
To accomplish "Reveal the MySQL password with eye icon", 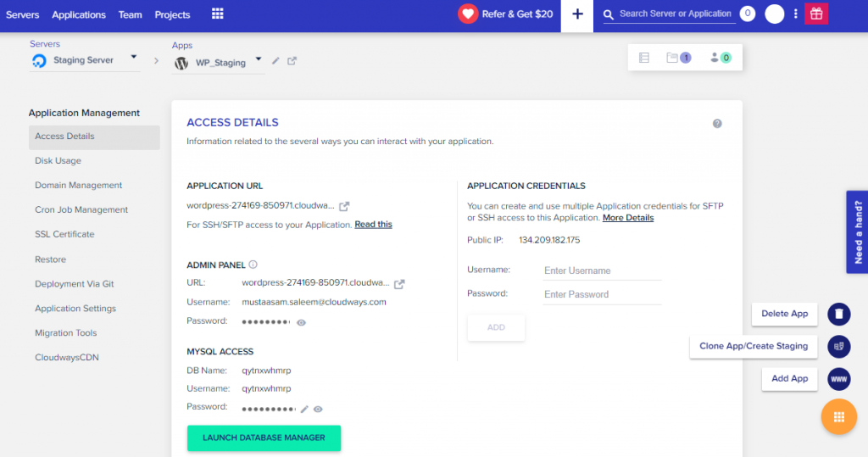I will pyautogui.click(x=318, y=410).
